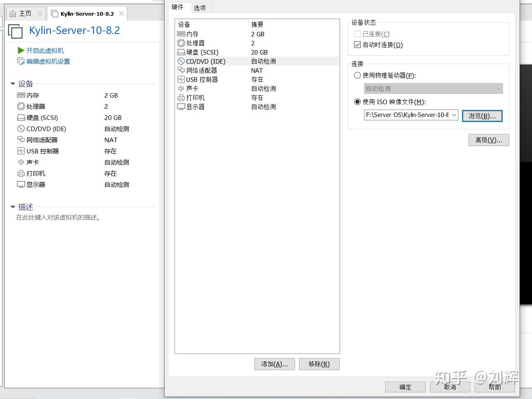The width and height of the screenshot is (532, 399).
Task: Click the processor icon in dialog device list
Action: coord(181,43)
